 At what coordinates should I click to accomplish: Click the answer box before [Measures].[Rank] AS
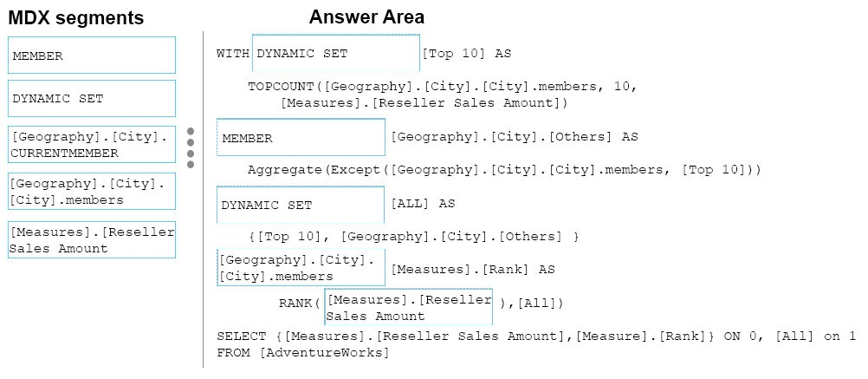[301, 268]
